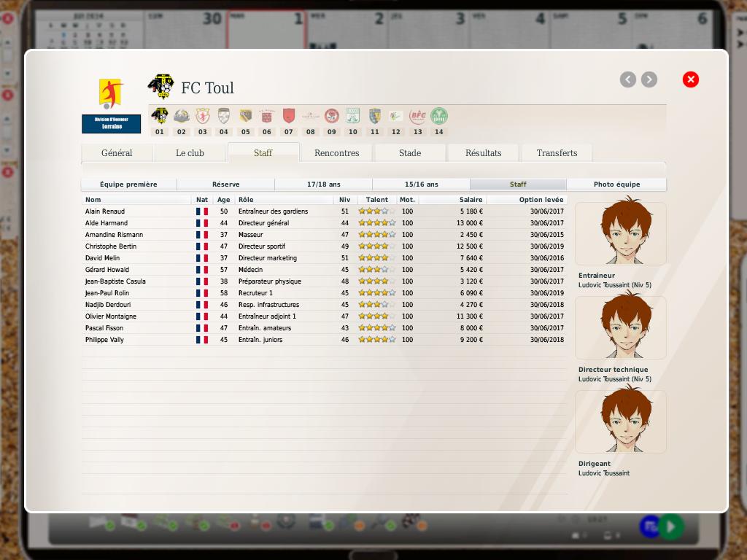
Task: Select the Staff sub-tab
Action: [518, 184]
